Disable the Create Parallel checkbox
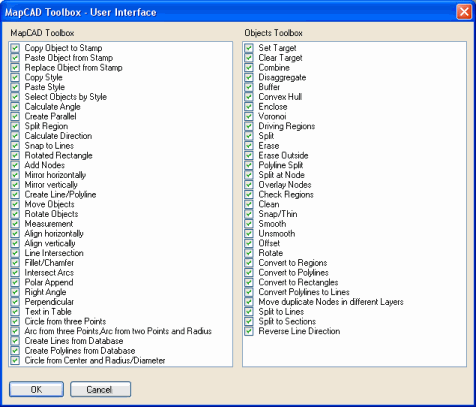 [15, 116]
